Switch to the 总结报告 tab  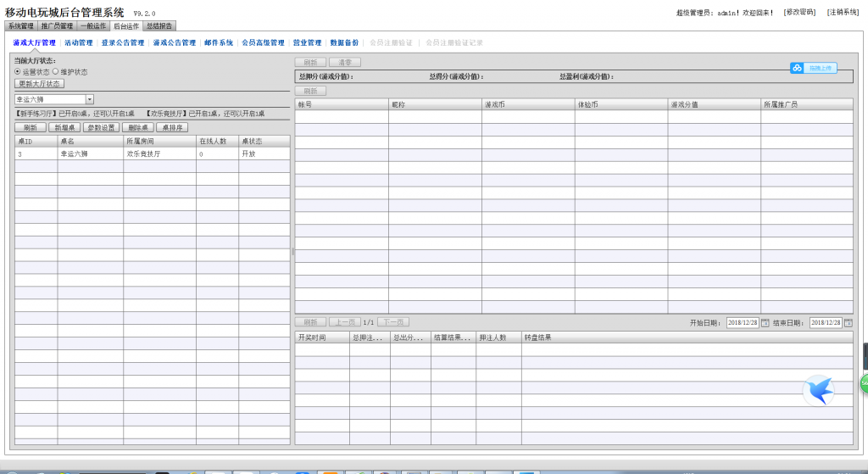pyautogui.click(x=159, y=26)
